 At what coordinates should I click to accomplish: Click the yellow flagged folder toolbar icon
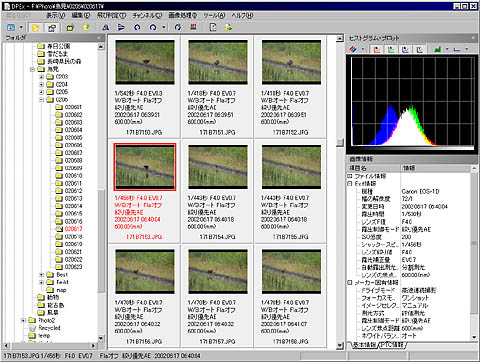(x=86, y=27)
